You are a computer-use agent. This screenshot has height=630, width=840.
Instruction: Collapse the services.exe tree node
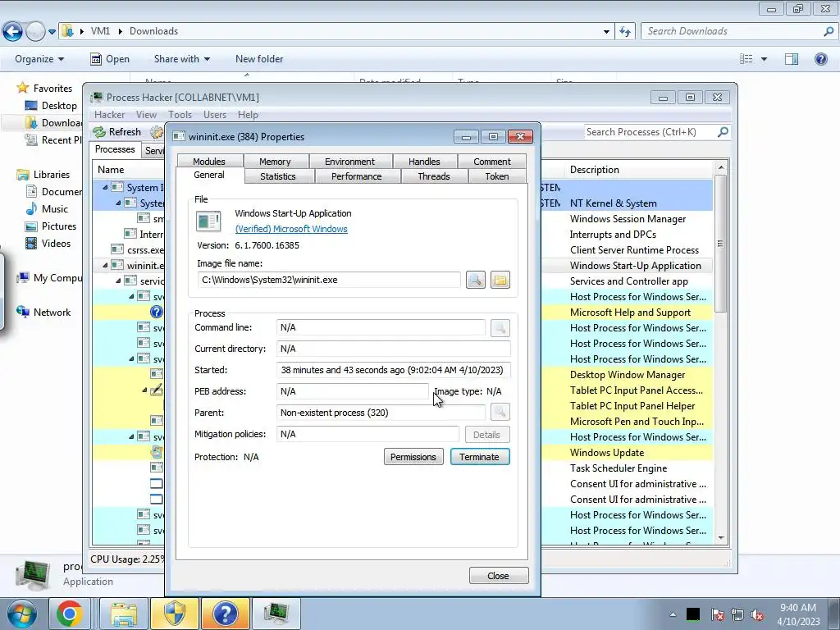point(118,281)
